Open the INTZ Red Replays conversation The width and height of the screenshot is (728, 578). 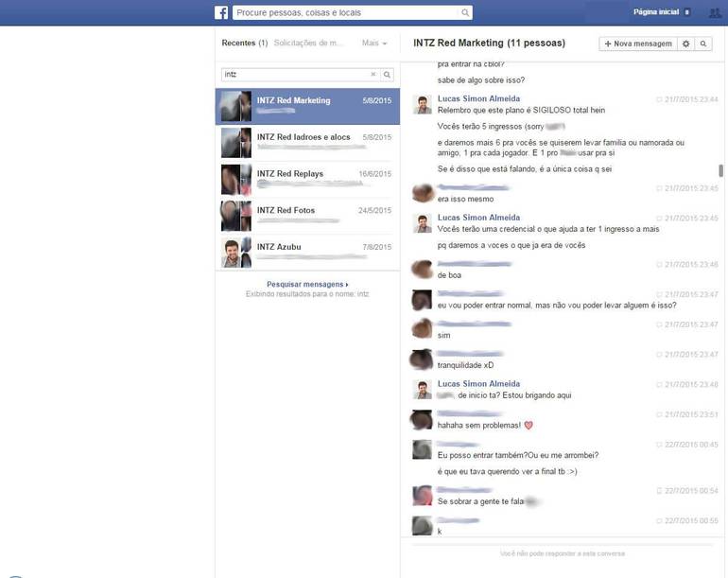tap(307, 180)
